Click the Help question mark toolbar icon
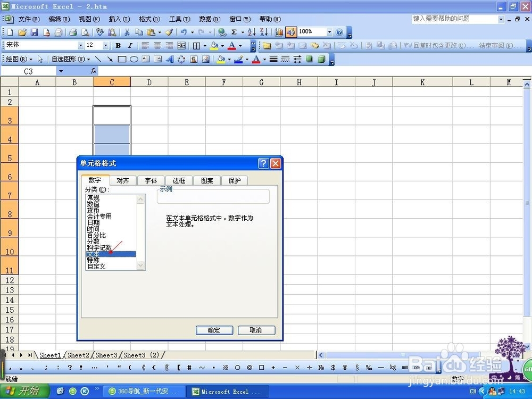532x399 pixels. pyautogui.click(x=339, y=32)
